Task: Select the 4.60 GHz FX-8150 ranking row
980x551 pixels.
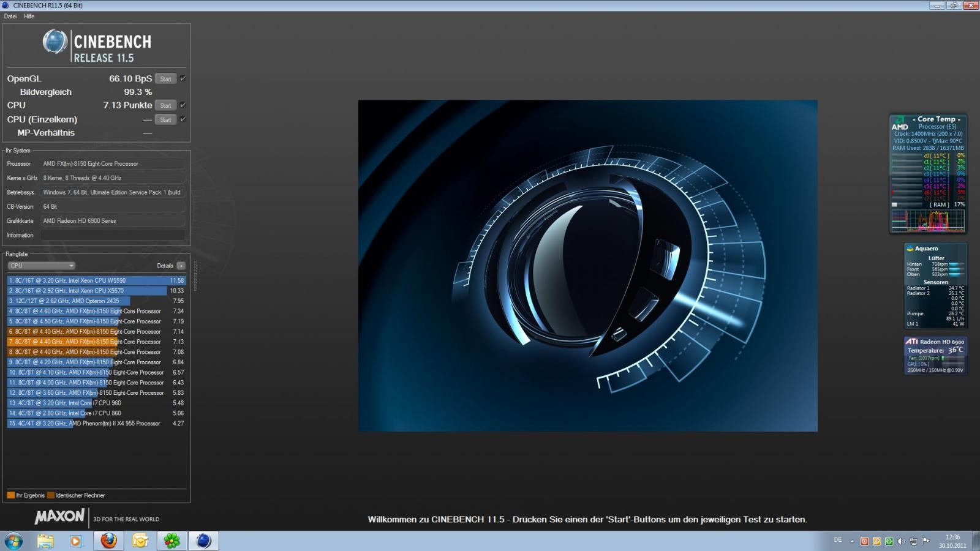Action: coord(96,311)
